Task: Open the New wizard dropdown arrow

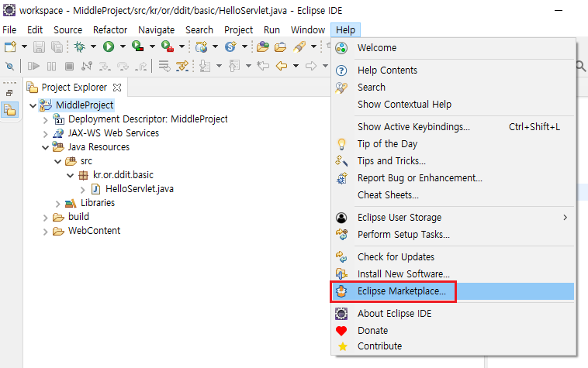Action: (24, 46)
